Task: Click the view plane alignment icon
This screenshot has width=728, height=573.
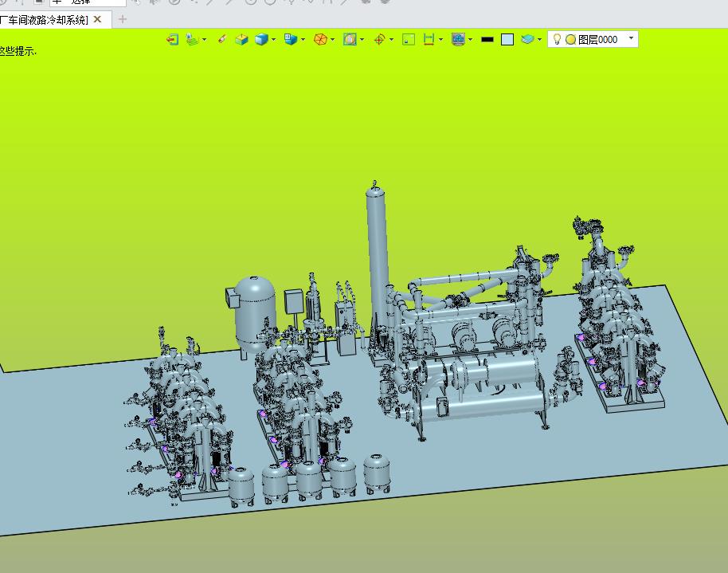Action: (x=192, y=40)
